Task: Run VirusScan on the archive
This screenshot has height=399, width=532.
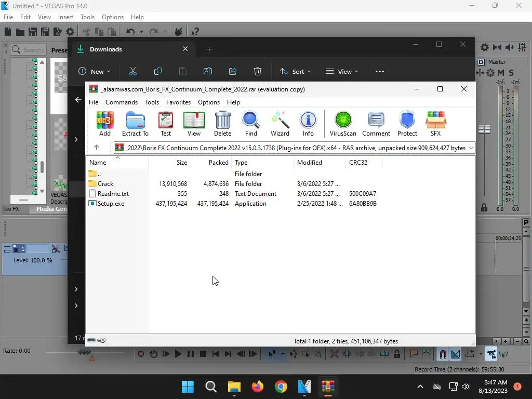Action: click(x=343, y=124)
